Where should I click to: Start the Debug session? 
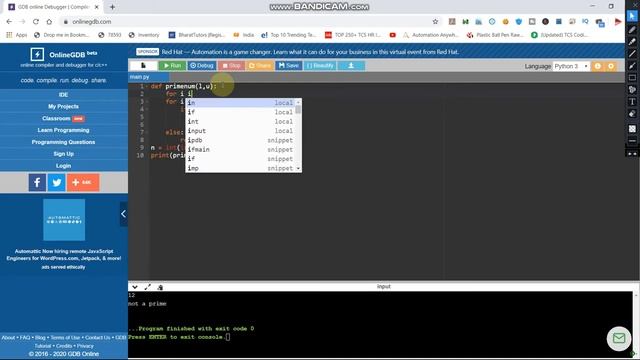202,66
